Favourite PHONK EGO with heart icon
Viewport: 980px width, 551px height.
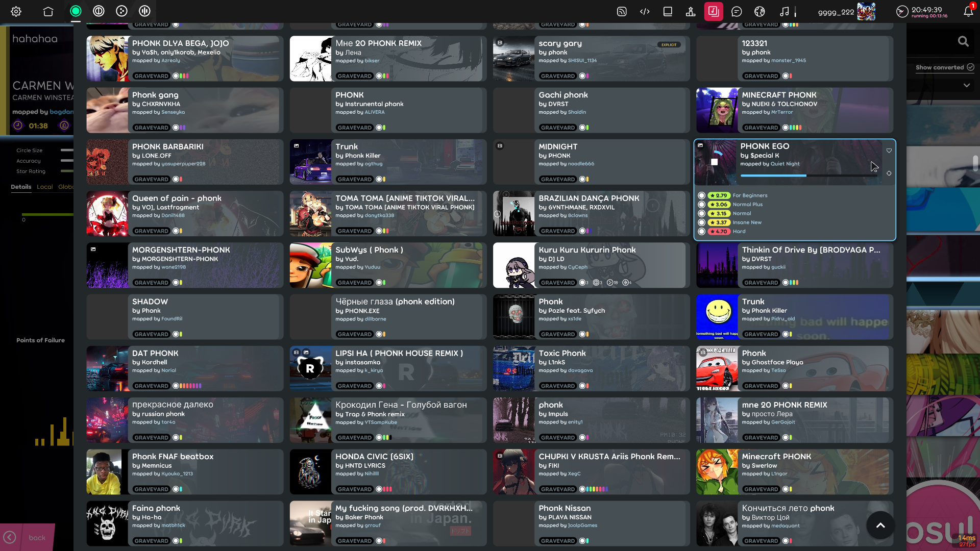point(889,151)
